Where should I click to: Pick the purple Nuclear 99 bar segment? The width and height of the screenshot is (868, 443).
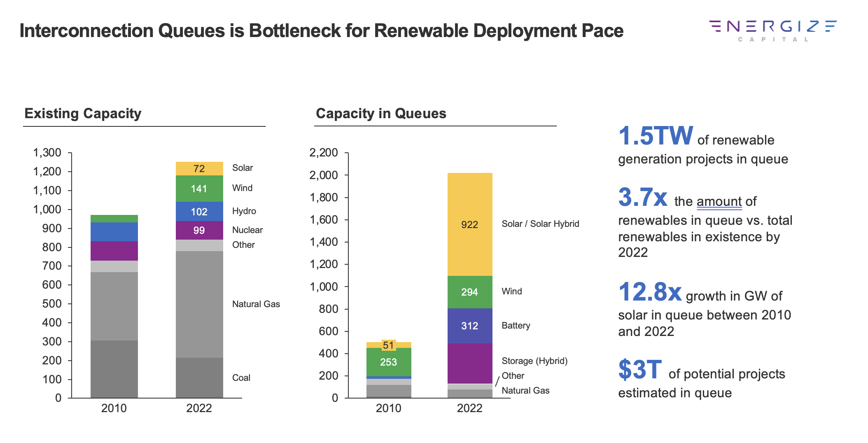tap(199, 230)
